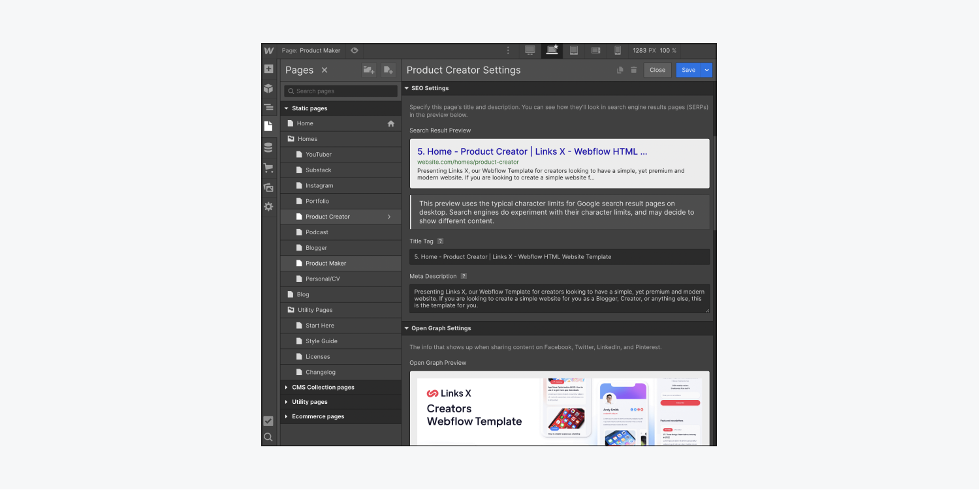Select the Pages panel icon in sidebar
The image size is (980, 490).
268,126
